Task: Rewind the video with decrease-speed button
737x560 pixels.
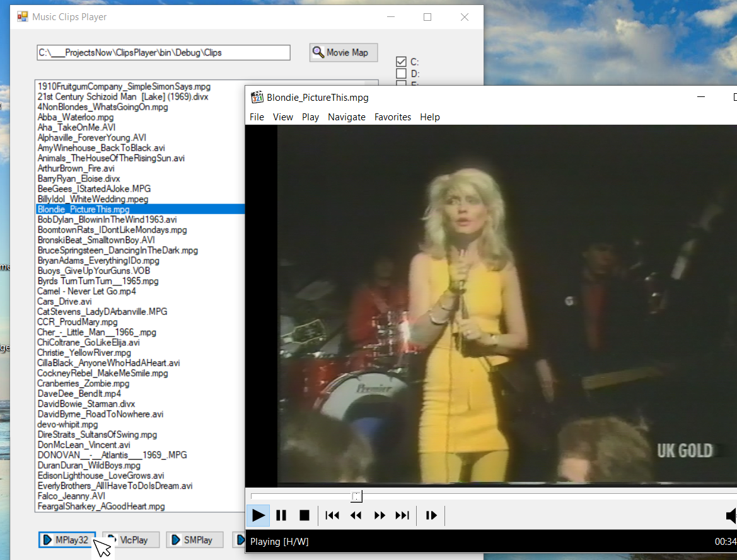Action: tap(356, 515)
